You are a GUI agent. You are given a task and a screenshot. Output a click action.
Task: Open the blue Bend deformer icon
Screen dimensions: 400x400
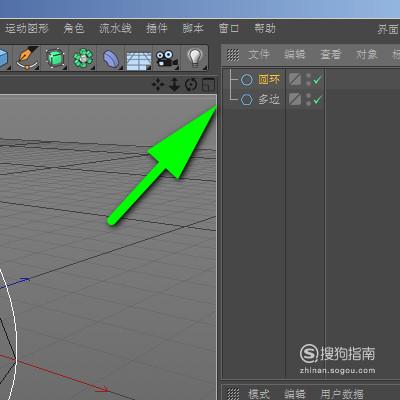click(x=111, y=58)
